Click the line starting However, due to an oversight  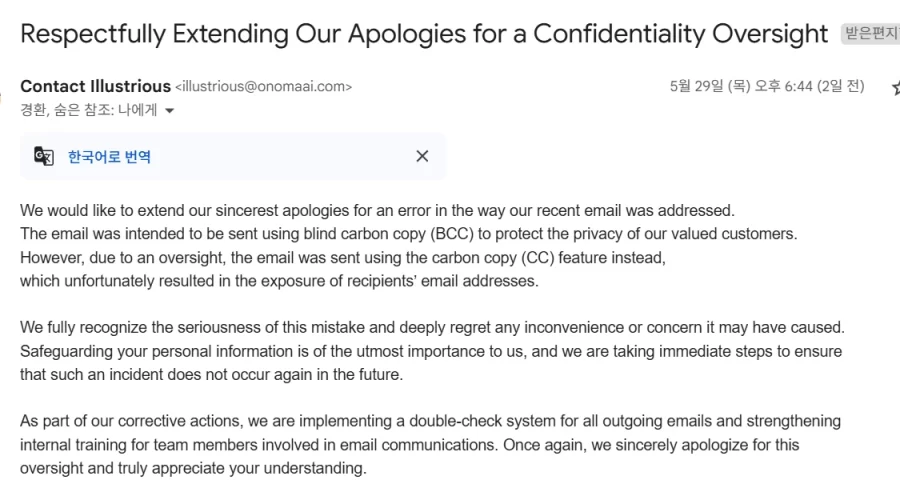pyautogui.click(x=343, y=258)
